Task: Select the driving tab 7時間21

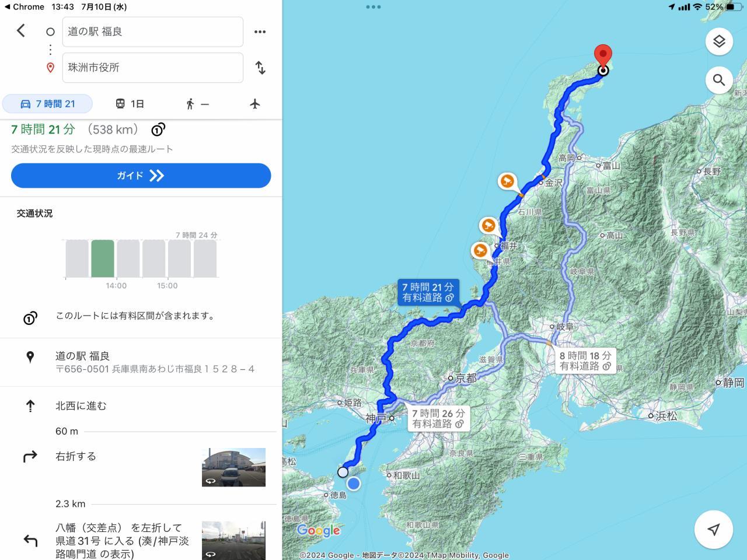Action: pos(47,104)
